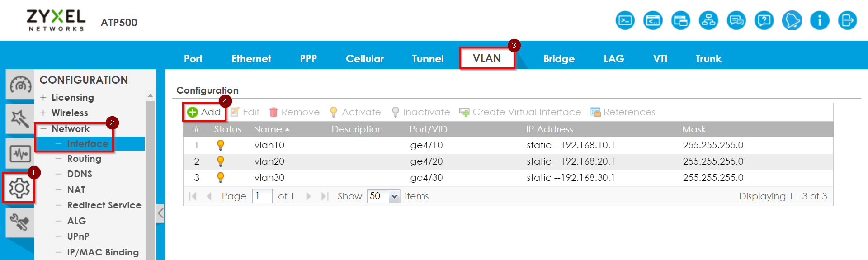868x260 pixels.
Task: Toggle vlan20 status light bulb
Action: pos(221,161)
